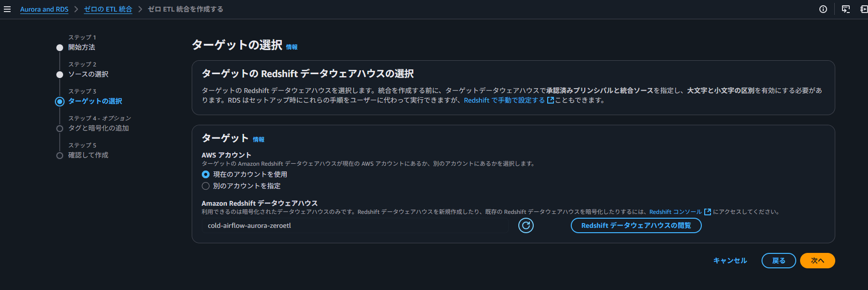Select 現在のアカウントを使用 radio option
The width and height of the screenshot is (868, 290).
pos(206,174)
